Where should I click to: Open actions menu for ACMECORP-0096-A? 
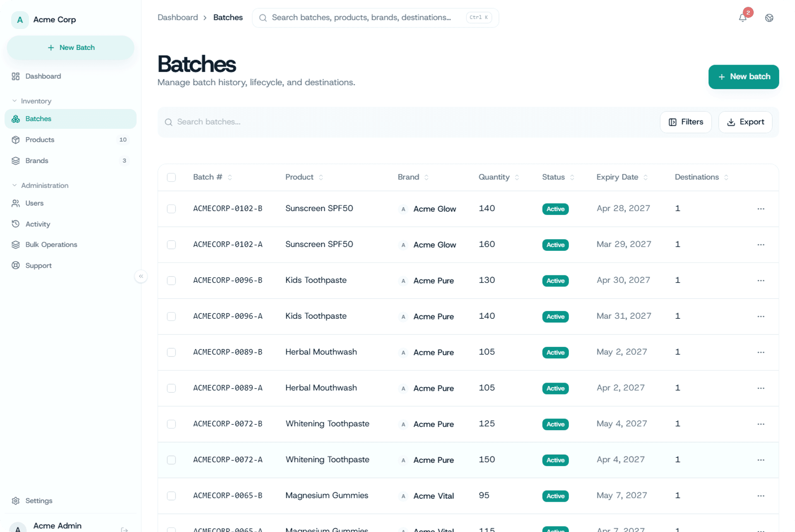coord(761,316)
